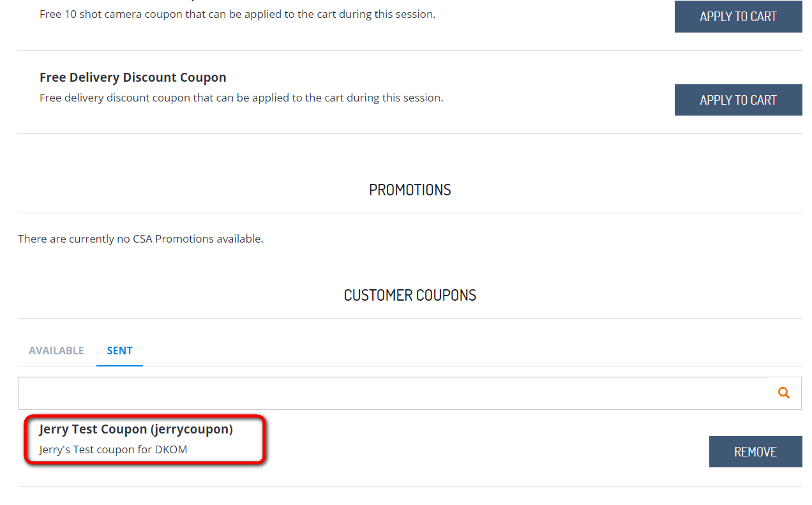The image size is (812, 505).
Task: Apply the 10 shot camera coupon to cart
Action: click(x=738, y=17)
